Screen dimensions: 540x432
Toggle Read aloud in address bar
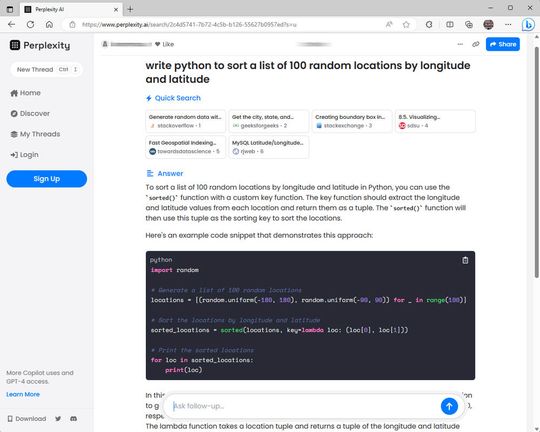point(389,24)
